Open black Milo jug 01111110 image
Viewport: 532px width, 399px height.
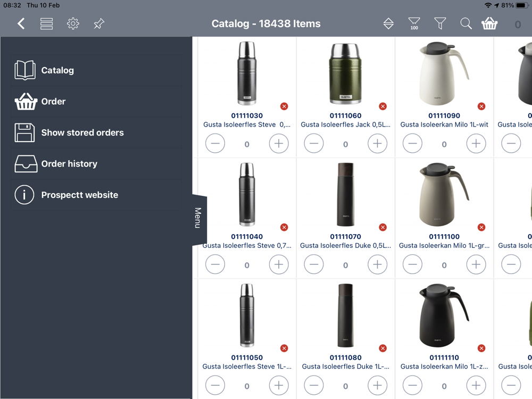coord(444,315)
